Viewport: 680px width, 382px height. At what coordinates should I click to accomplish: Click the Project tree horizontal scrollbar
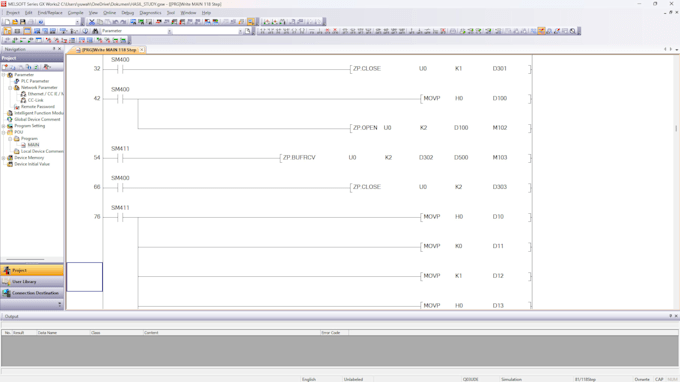point(25,259)
